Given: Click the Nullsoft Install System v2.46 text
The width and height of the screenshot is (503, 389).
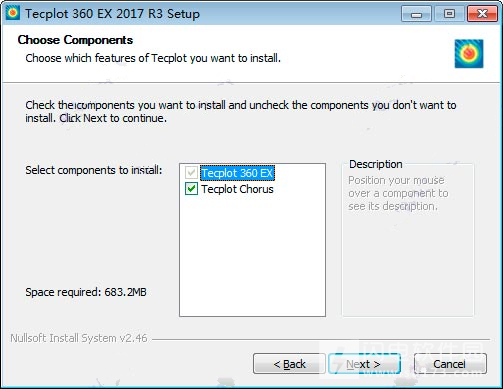Looking at the screenshot, I should (79, 338).
